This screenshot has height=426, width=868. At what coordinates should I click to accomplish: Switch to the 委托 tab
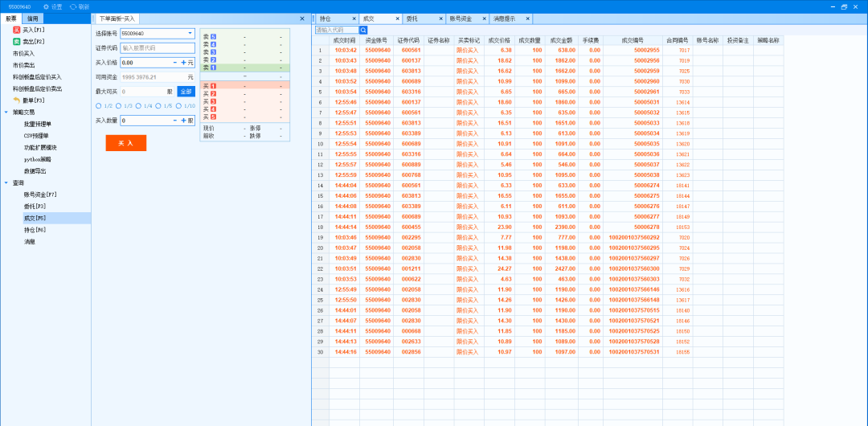coord(411,18)
